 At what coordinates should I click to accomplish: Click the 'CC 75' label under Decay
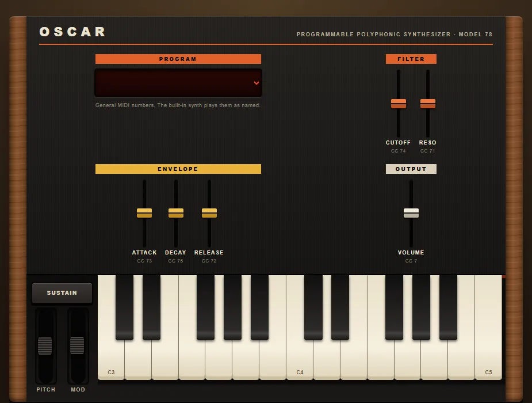pyautogui.click(x=176, y=261)
